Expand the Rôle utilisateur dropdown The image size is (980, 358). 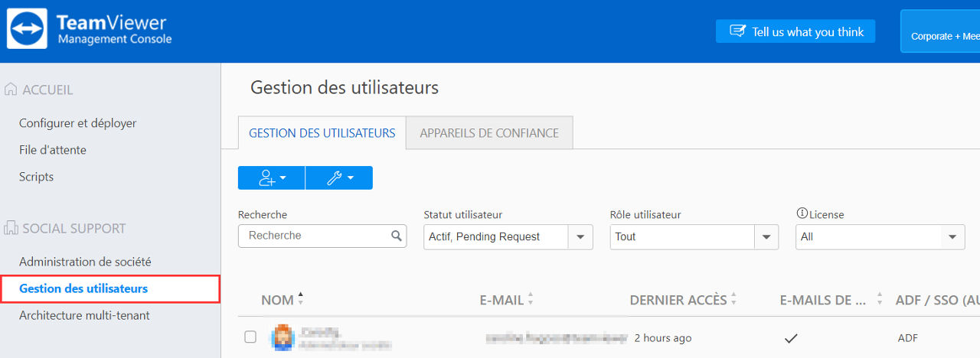(x=766, y=237)
